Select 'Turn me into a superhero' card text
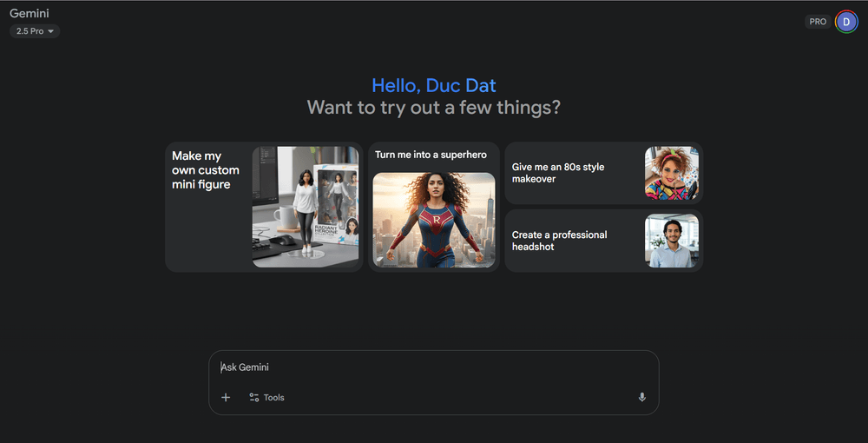Viewport: 868px width, 443px height. [431, 155]
